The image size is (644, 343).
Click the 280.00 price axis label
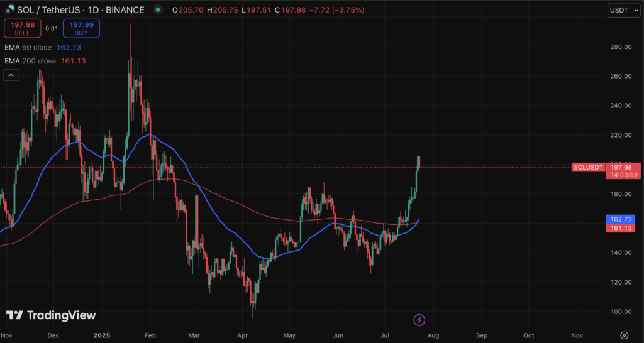[x=620, y=46]
